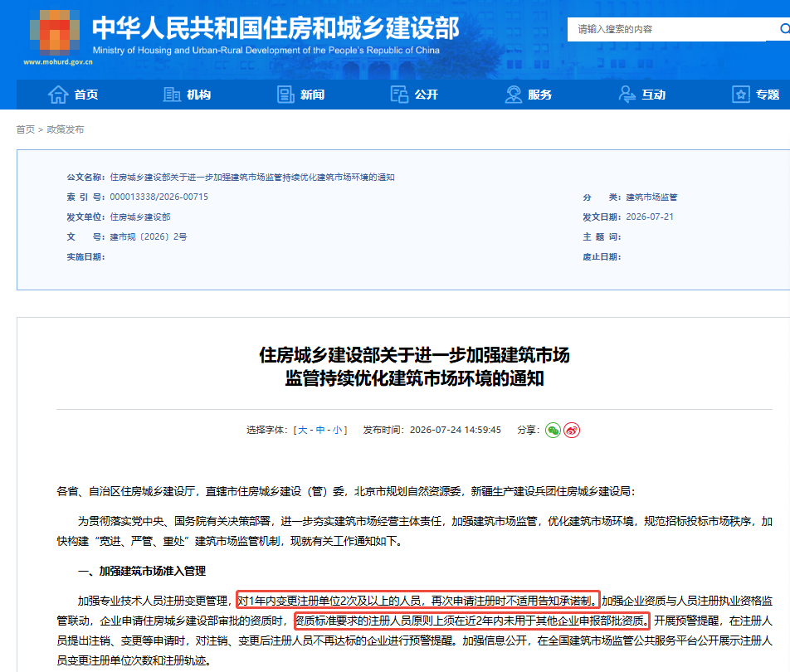This screenshot has height=672, width=790.
Task: Click the 服务 person icon
Action: coord(514,95)
